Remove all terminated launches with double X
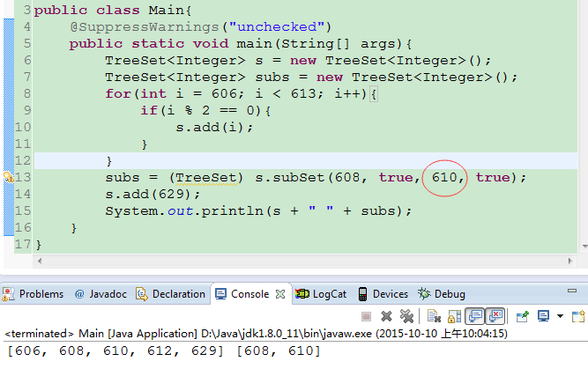Viewport: 588px width, 391px height. tap(406, 316)
